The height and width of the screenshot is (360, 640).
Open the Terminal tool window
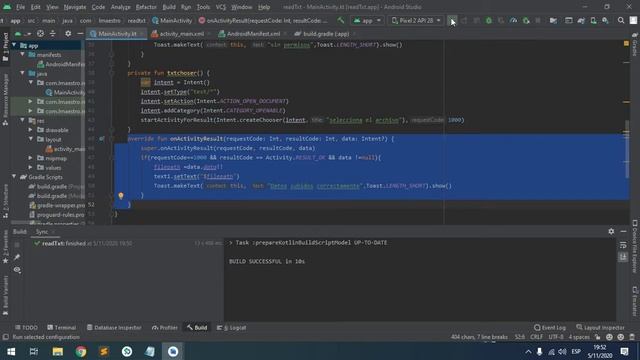tap(62, 327)
